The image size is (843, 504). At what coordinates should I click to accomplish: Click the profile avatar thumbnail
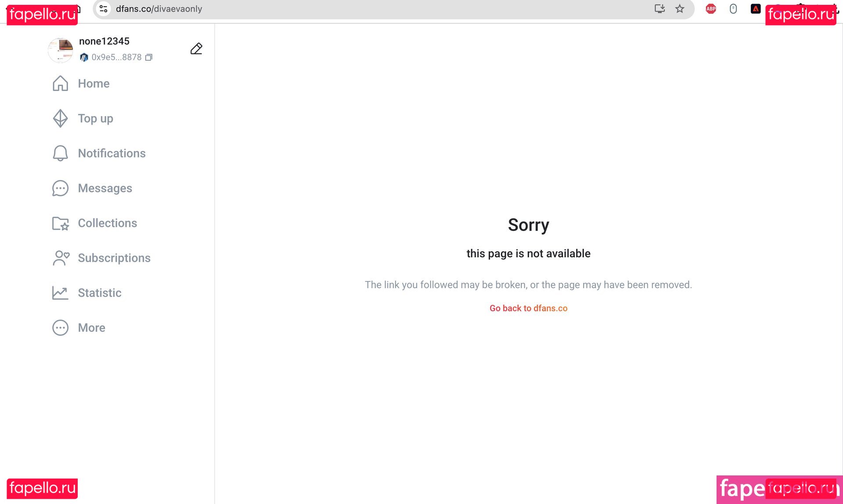(60, 50)
